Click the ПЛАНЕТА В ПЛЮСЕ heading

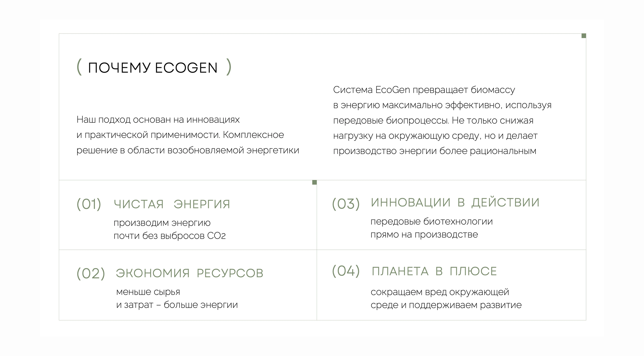[434, 271]
